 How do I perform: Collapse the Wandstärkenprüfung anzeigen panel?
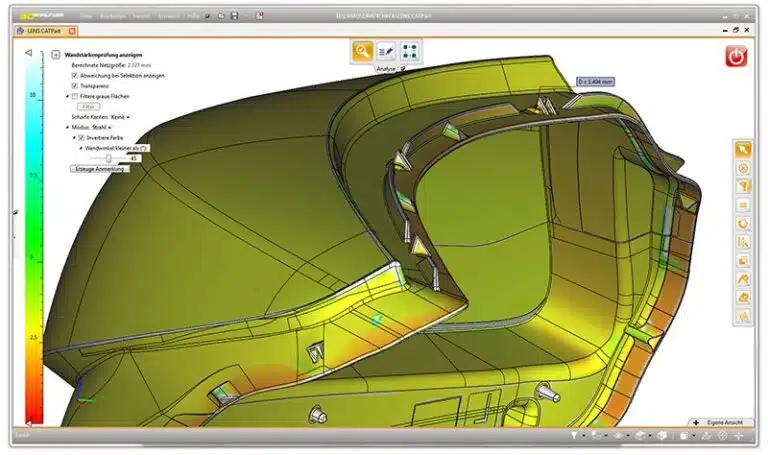coord(55,57)
